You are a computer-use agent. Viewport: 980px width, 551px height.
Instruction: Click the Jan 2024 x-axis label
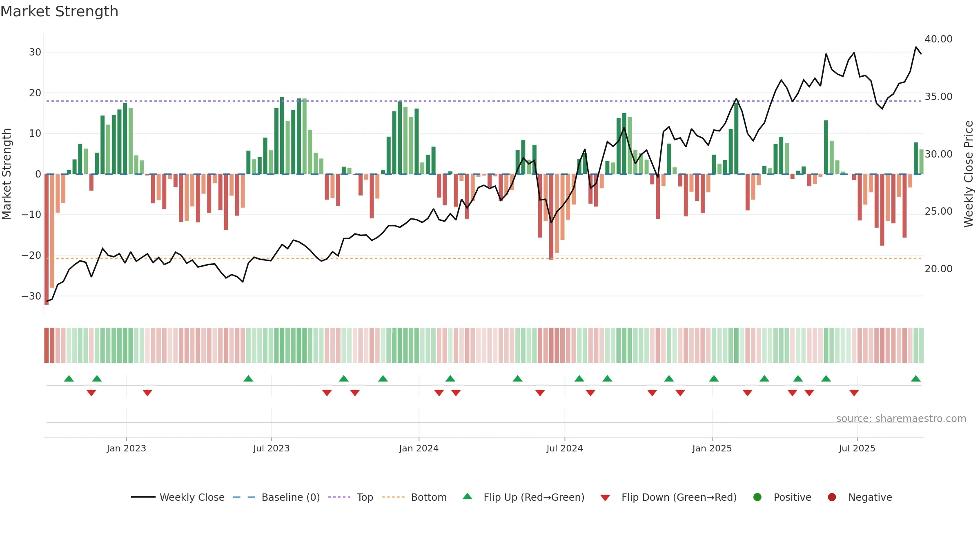tap(419, 448)
